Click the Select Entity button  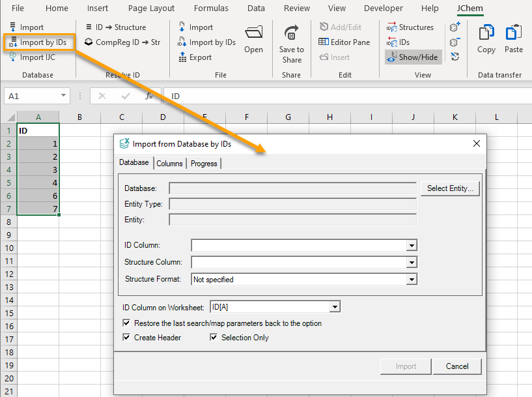(449, 188)
